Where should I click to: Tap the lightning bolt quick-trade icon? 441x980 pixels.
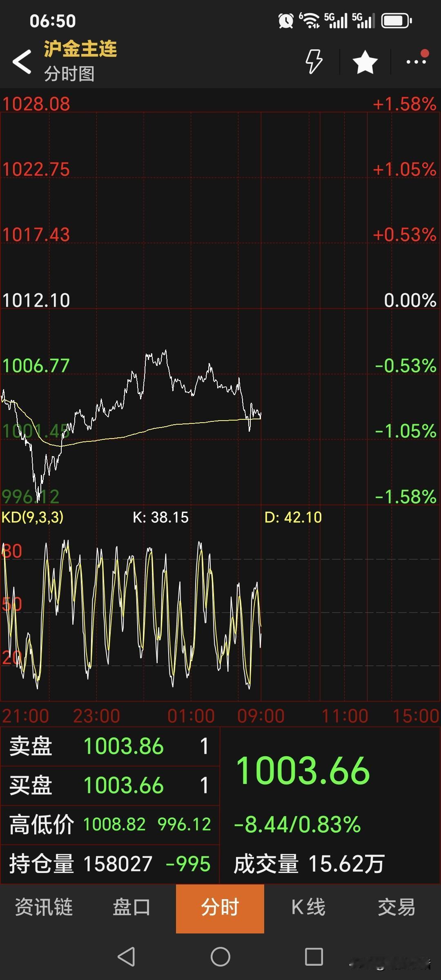click(314, 62)
